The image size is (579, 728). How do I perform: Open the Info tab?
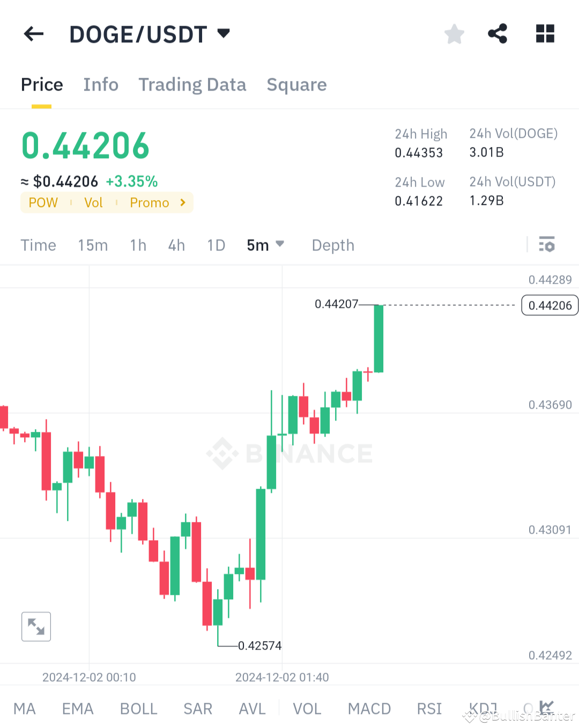point(100,85)
